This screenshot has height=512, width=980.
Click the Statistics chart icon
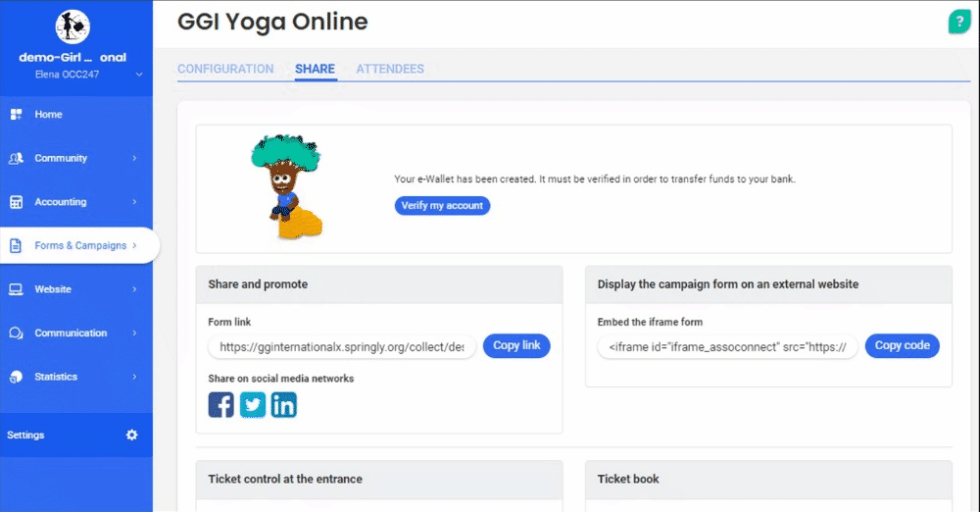coord(16,377)
